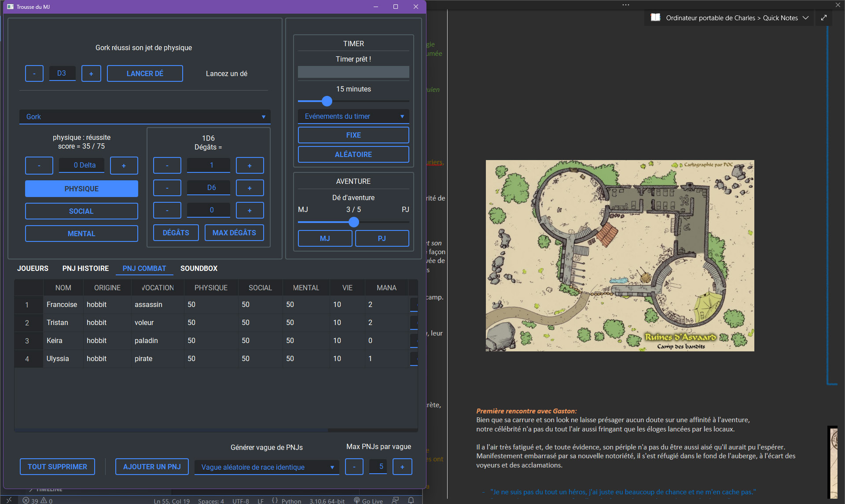Open the SOUNDBOX tab
The width and height of the screenshot is (845, 504).
click(199, 268)
